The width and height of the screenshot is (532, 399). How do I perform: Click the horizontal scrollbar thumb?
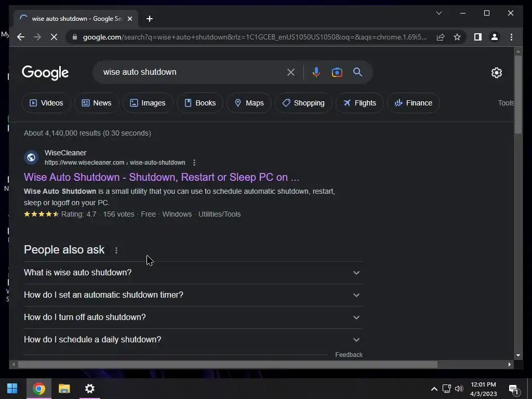[228, 364]
